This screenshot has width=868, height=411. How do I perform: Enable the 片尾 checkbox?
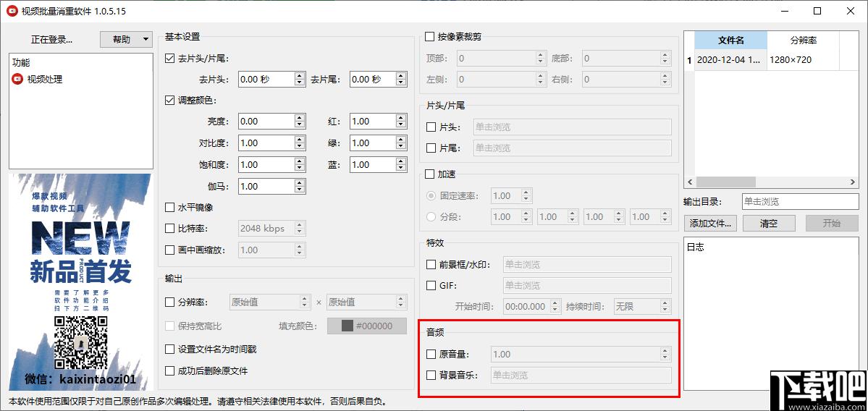pos(431,148)
